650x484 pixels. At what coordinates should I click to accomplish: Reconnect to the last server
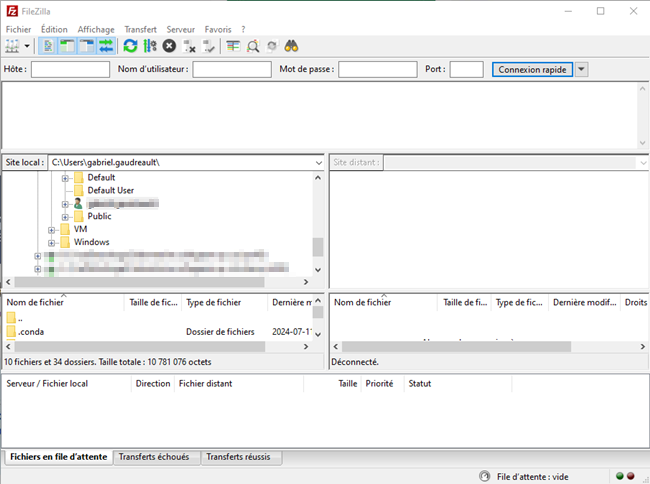pyautogui.click(x=208, y=46)
